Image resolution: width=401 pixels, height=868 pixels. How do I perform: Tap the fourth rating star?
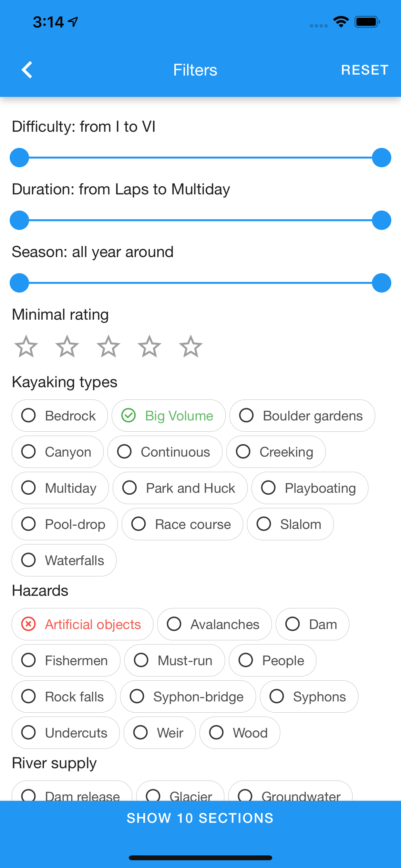[149, 346]
